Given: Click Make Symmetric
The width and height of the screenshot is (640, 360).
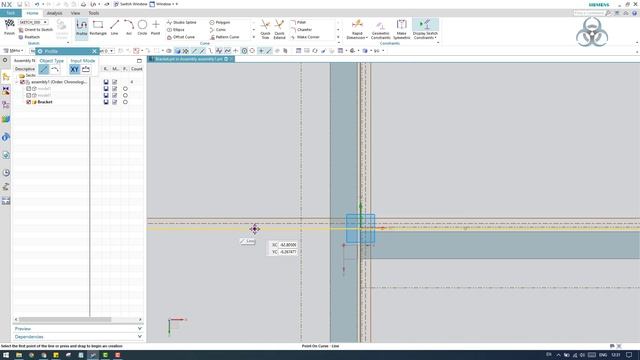Looking at the screenshot, I should coord(402,29).
